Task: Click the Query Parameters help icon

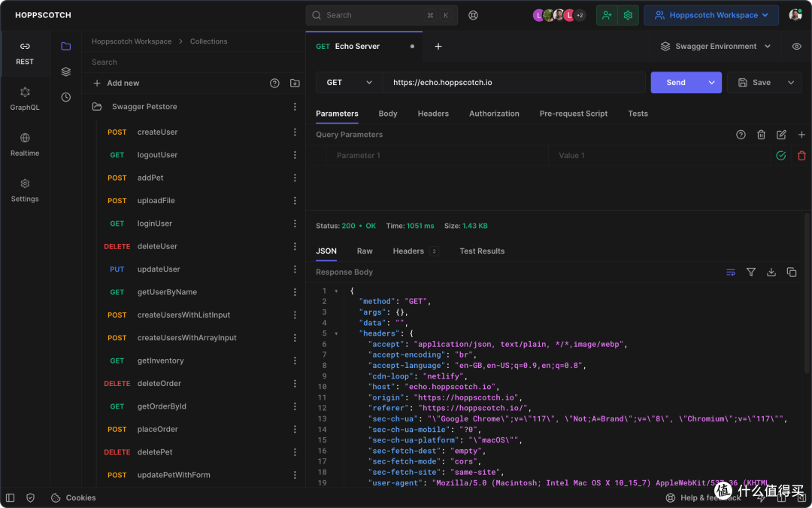Action: [741, 135]
